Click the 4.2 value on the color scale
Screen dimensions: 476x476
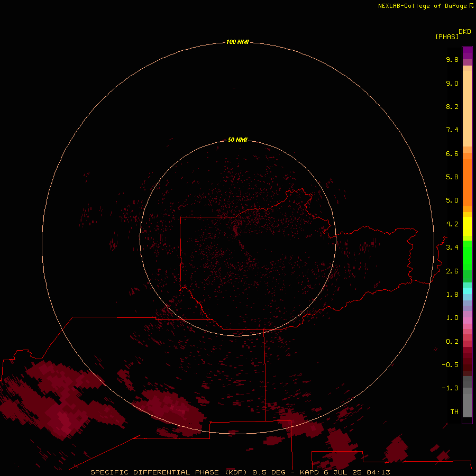(452, 224)
